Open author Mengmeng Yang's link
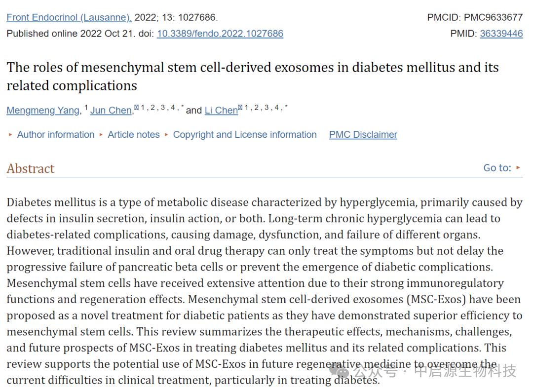Image resolution: width=533 pixels, height=392 pixels. coord(42,111)
